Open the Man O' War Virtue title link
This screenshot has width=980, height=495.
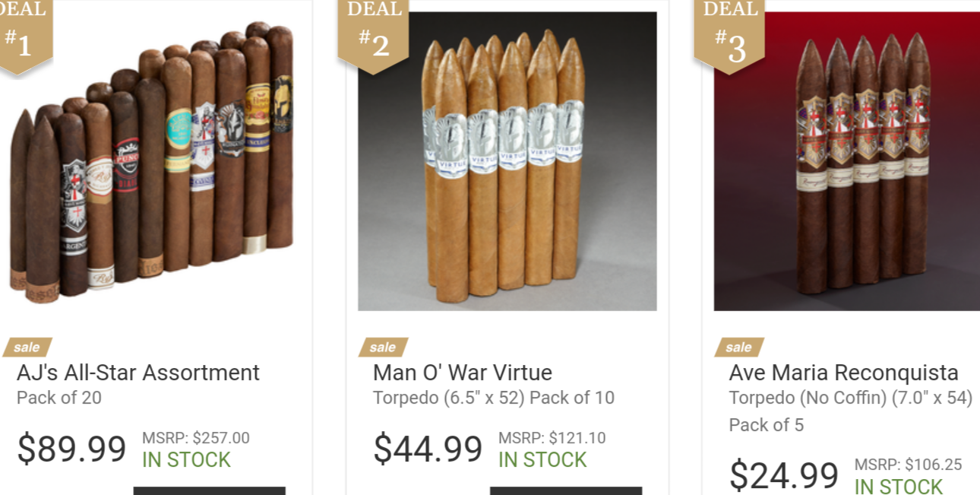tap(463, 373)
